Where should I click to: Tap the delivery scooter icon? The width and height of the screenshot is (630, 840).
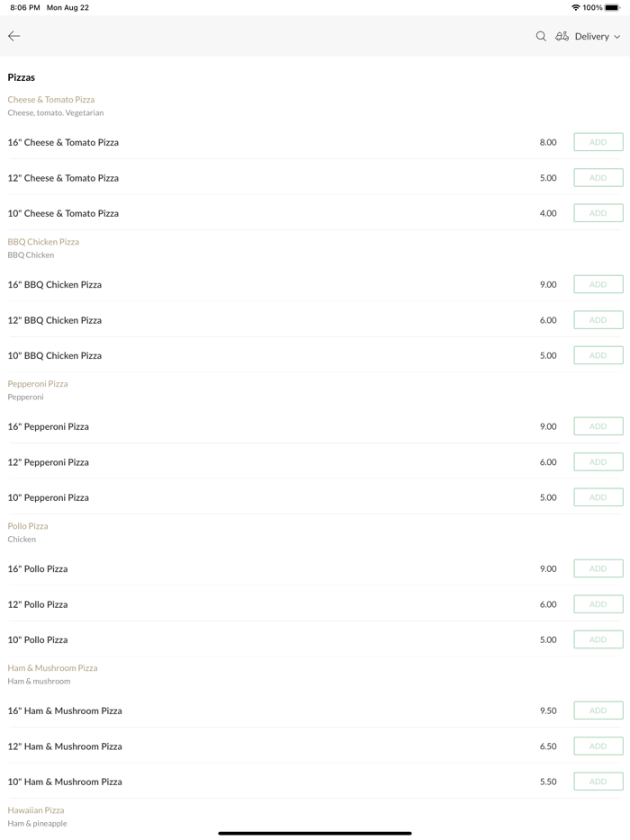click(562, 36)
